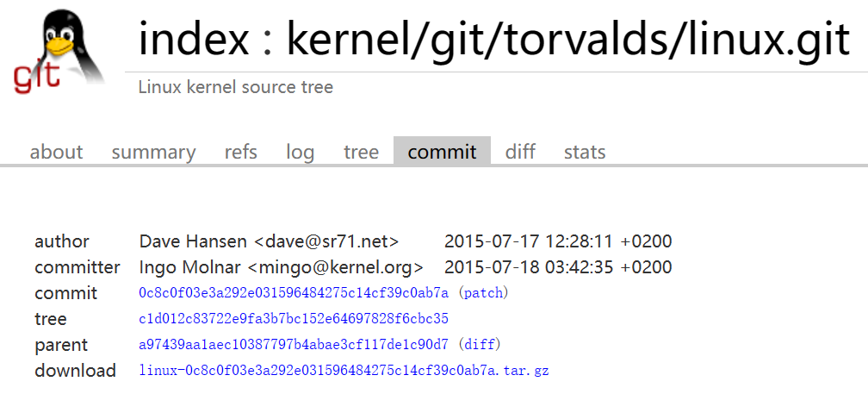Open the about tab
The height and width of the screenshot is (394, 868).
[57, 152]
